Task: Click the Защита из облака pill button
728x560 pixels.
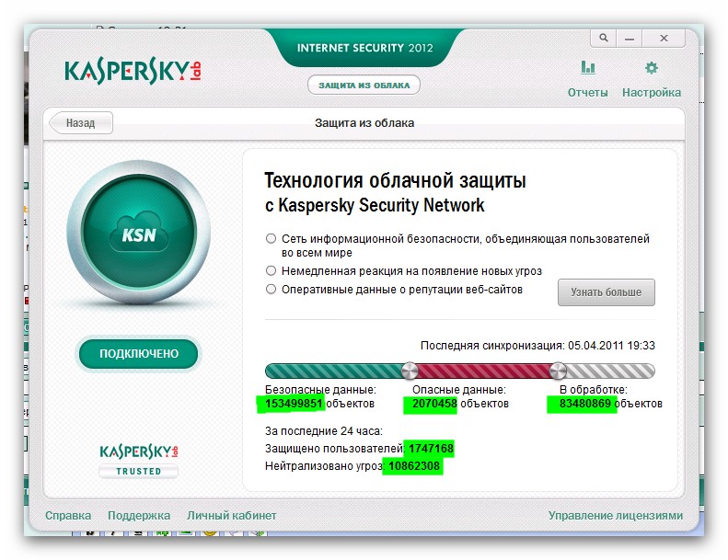Action: [364, 85]
